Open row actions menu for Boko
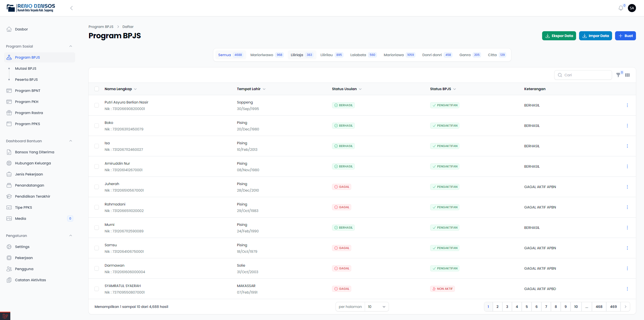Screen dimensions: 644x320 [627, 126]
